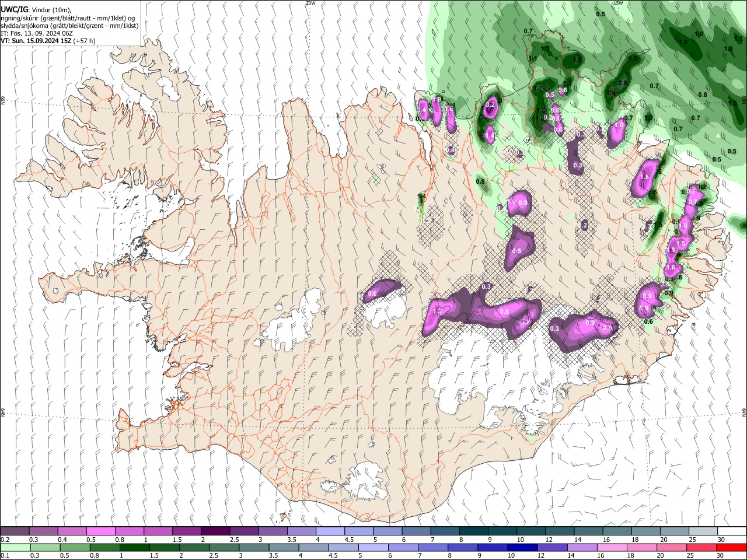This screenshot has width=747, height=560.
Task: Select the 'IT: Fös. 13. 09. 2024 06Z' line
Action: coord(37,33)
